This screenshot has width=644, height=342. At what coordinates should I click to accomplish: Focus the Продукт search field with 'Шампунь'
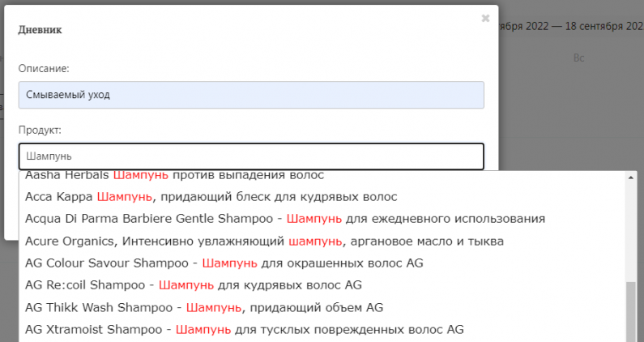[251, 156]
